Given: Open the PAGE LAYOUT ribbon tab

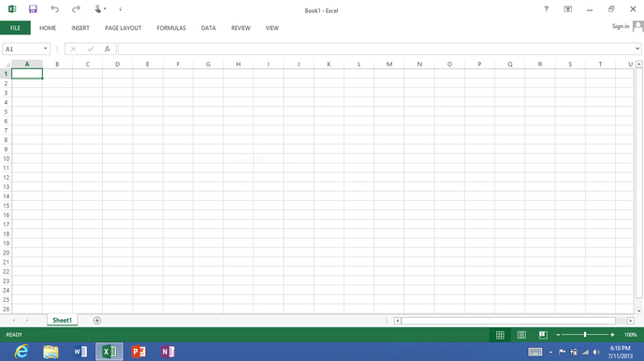Looking at the screenshot, I should [123, 28].
